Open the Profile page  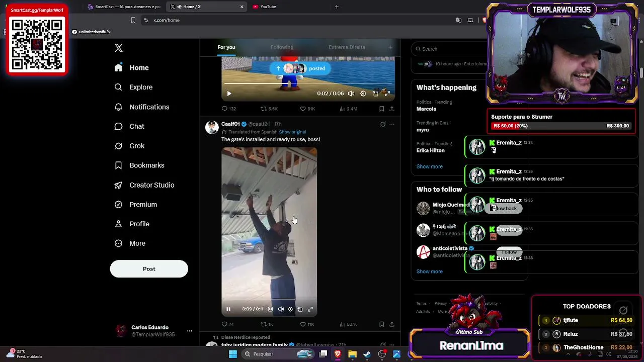(x=132, y=224)
